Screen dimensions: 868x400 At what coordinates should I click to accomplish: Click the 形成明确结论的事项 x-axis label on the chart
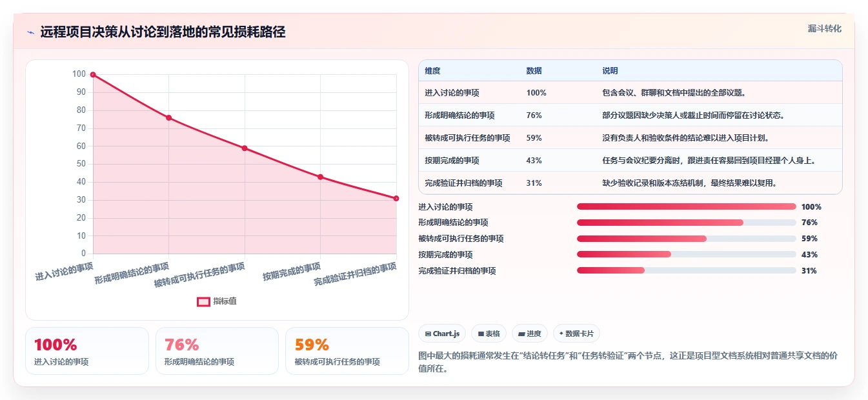click(x=132, y=274)
